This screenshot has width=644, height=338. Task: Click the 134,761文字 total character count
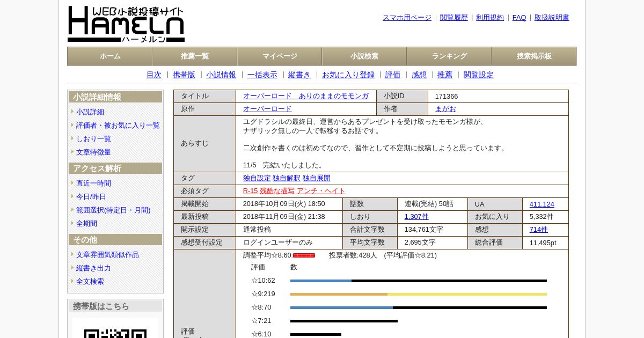(424, 230)
